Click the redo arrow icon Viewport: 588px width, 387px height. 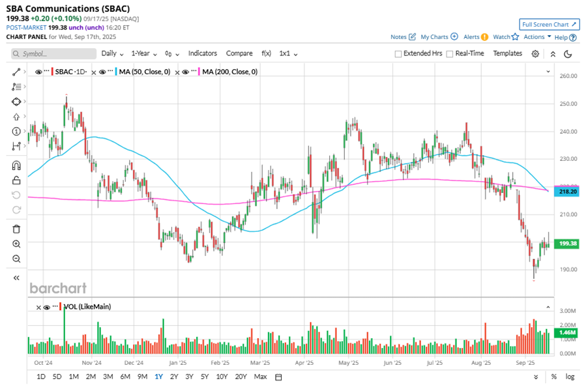tap(16, 210)
